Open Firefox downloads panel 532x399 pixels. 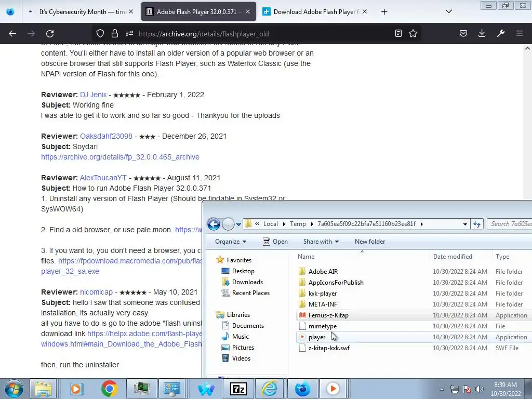(x=482, y=33)
